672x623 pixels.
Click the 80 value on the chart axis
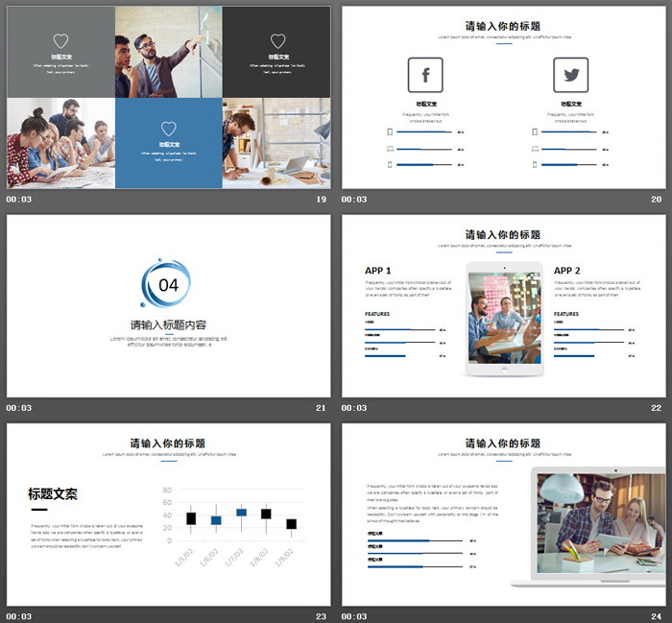pos(167,490)
